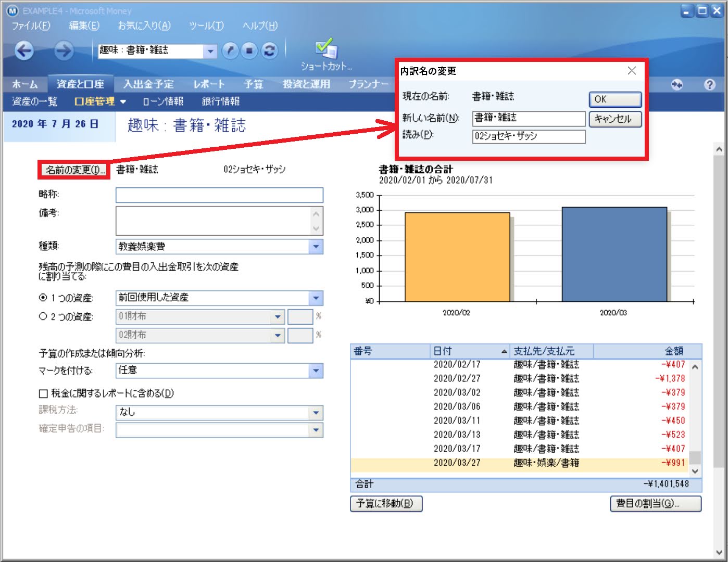Select the 2つの資産 radio button

[x=43, y=316]
